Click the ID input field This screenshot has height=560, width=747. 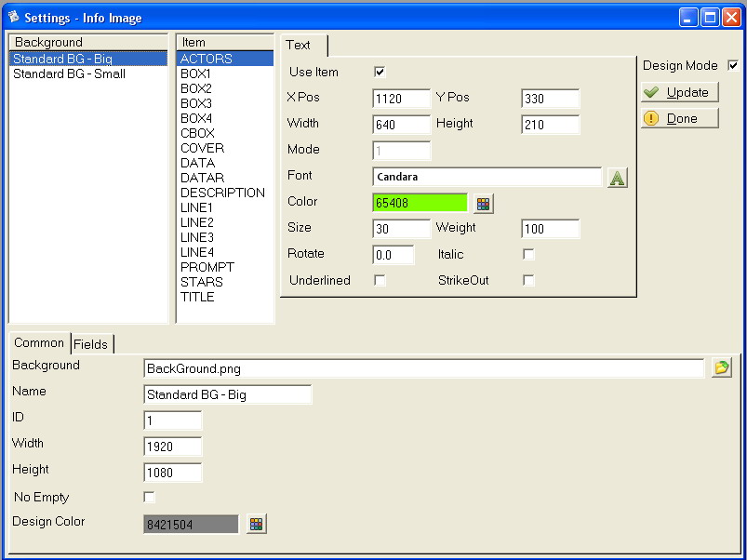tap(172, 420)
